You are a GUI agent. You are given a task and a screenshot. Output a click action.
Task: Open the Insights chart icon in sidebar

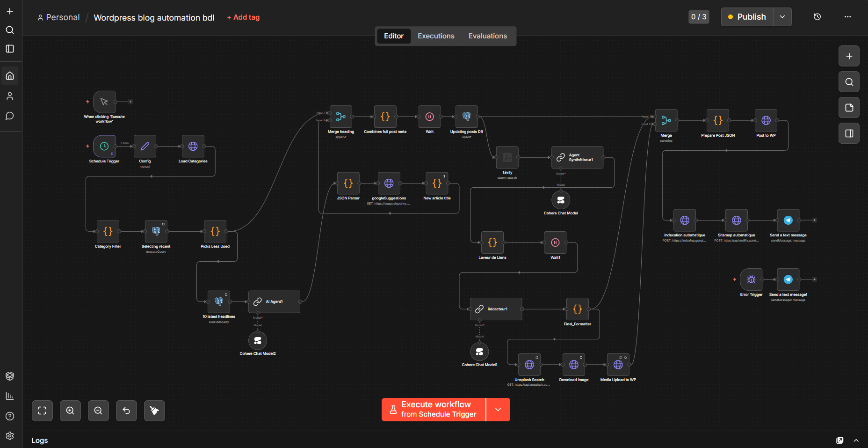[x=10, y=396]
